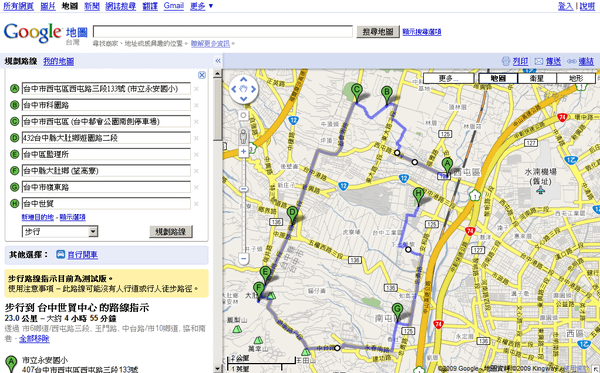Open the More dropdown in top navigation
Viewport: 600px width, 373px height.
click(x=201, y=6)
